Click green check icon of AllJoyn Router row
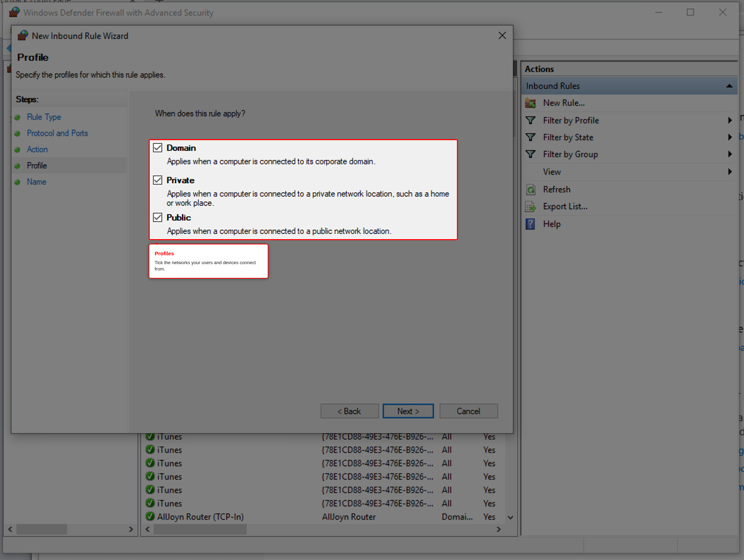Viewport: 744px width, 560px height. [150, 516]
